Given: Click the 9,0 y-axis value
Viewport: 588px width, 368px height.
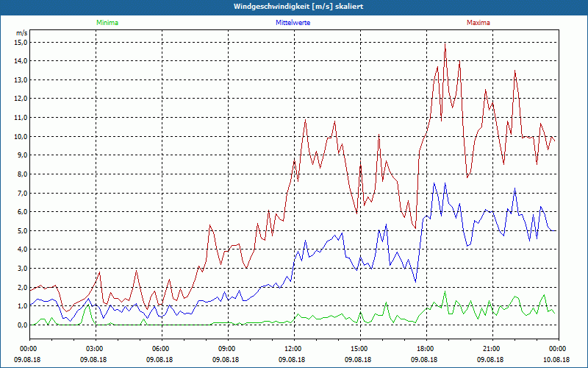Looking at the screenshot, I should (22, 155).
